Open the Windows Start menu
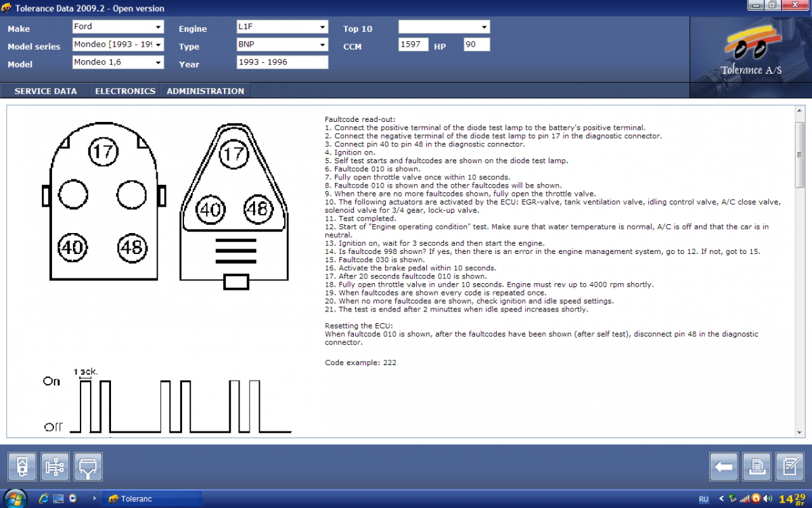The width and height of the screenshot is (812, 508). pyautogui.click(x=14, y=499)
